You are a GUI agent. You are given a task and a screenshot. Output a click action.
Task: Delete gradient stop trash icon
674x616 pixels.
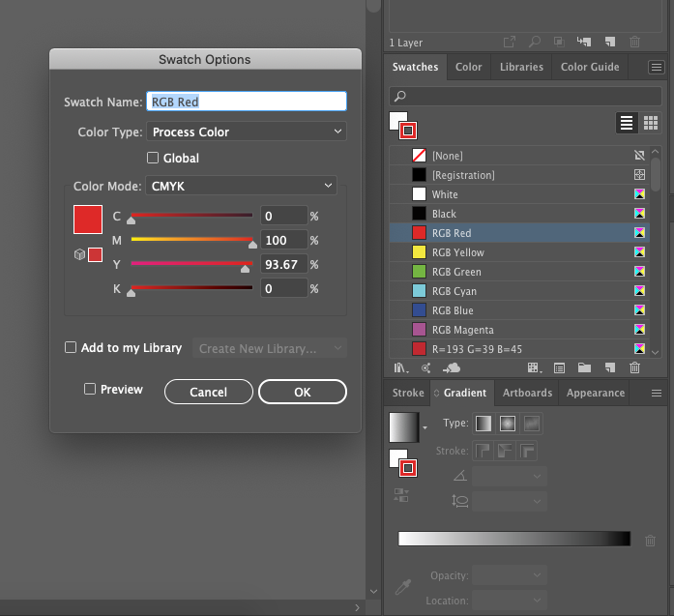click(x=651, y=541)
